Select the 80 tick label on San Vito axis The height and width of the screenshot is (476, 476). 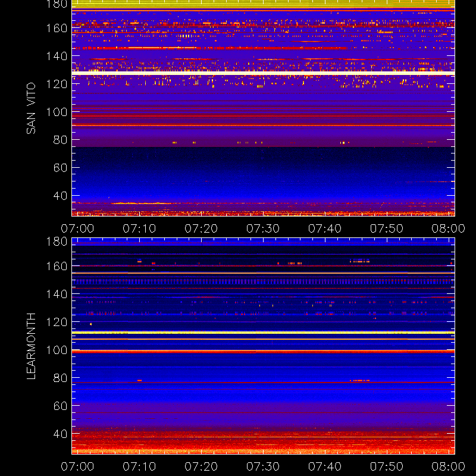point(60,140)
